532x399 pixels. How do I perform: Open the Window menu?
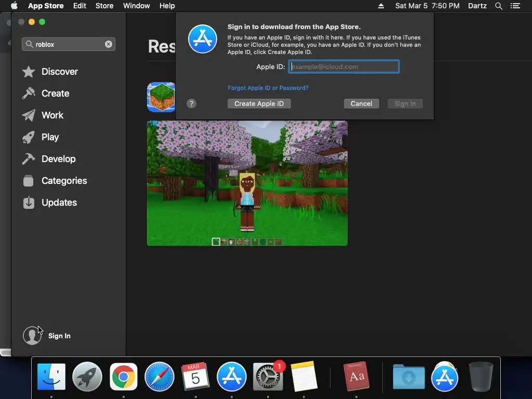[137, 6]
